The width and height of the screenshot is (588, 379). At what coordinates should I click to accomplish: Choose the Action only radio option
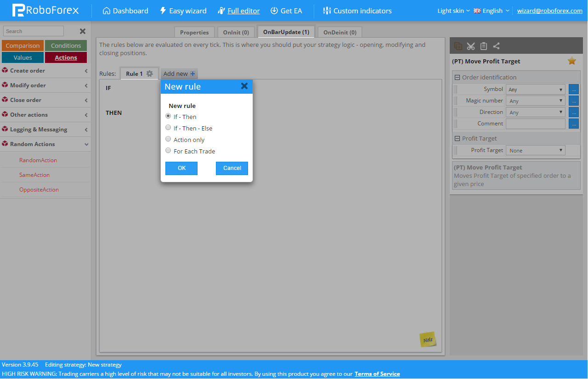(168, 139)
